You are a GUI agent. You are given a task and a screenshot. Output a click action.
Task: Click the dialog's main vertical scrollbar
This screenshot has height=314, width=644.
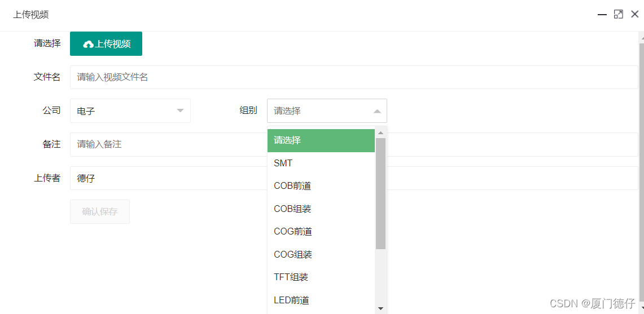tap(642, 173)
